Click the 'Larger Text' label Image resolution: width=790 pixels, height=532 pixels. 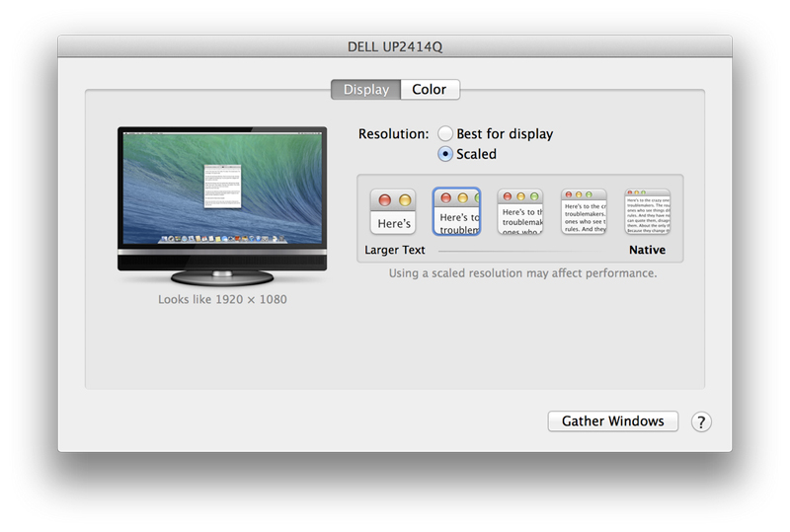click(394, 250)
